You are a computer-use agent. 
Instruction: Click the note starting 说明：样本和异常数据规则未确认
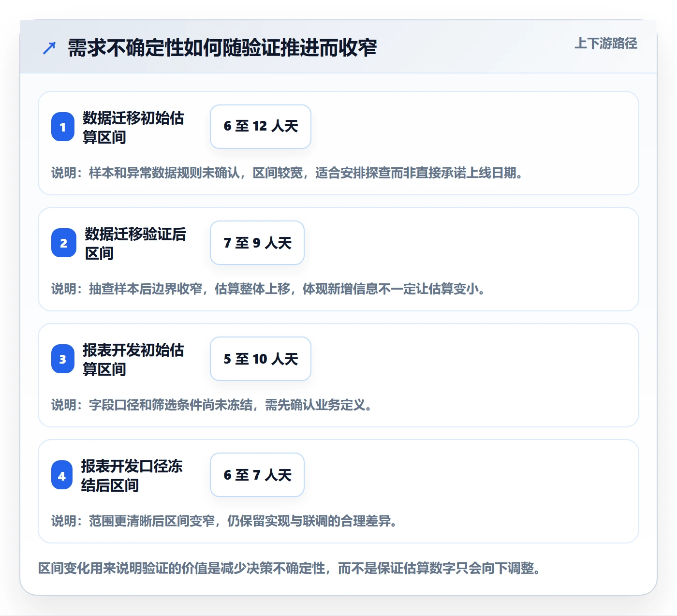[287, 173]
